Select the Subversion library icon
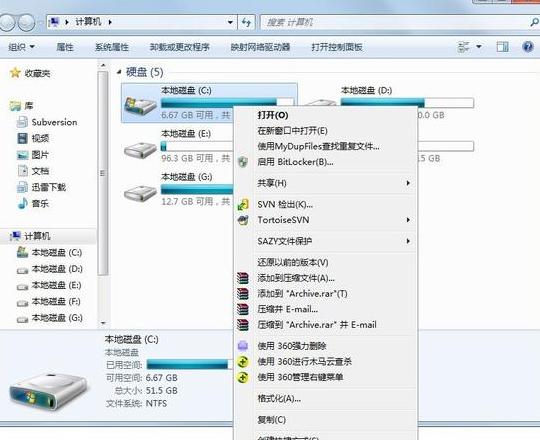The width and height of the screenshot is (540, 440). pos(22,122)
